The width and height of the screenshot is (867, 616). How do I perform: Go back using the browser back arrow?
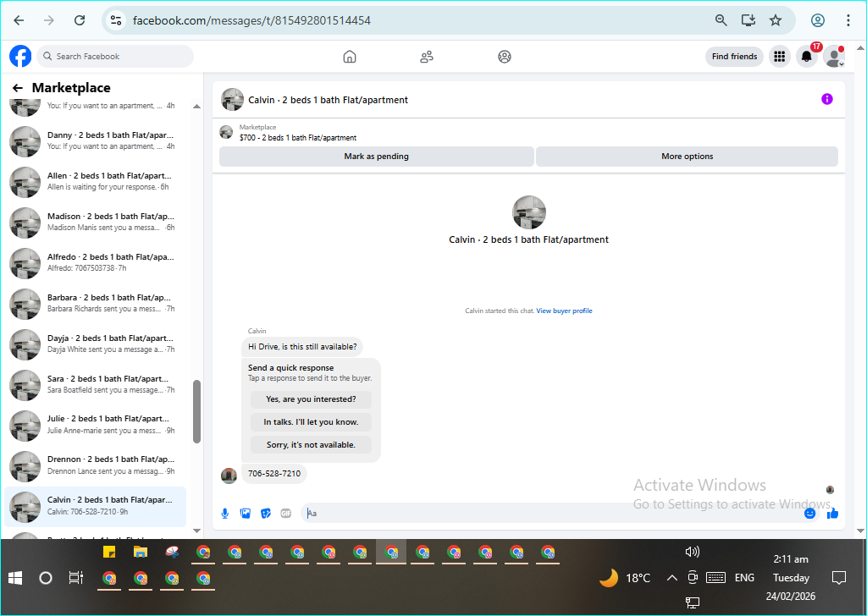pyautogui.click(x=19, y=20)
